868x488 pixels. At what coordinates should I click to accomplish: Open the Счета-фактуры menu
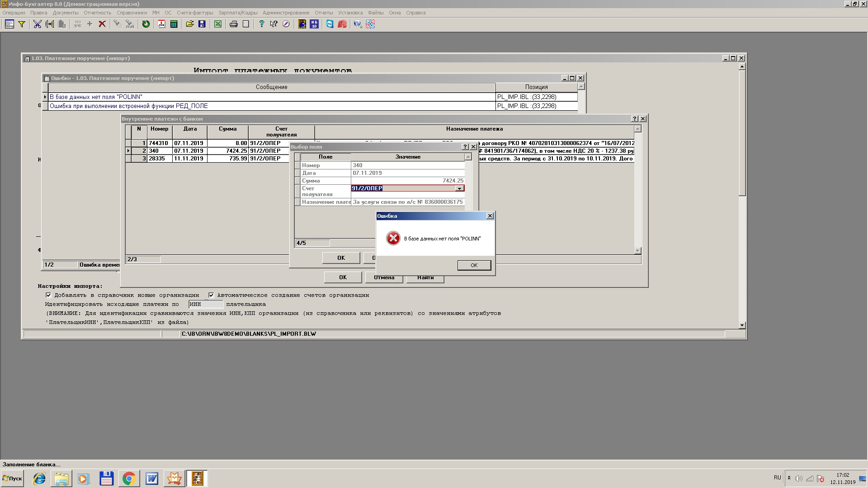[x=195, y=13]
